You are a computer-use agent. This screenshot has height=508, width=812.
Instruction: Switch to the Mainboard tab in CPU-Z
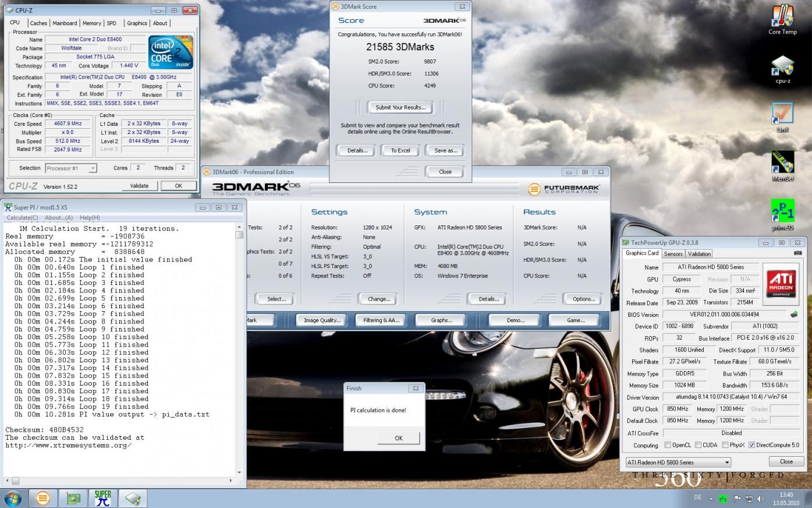[65, 23]
